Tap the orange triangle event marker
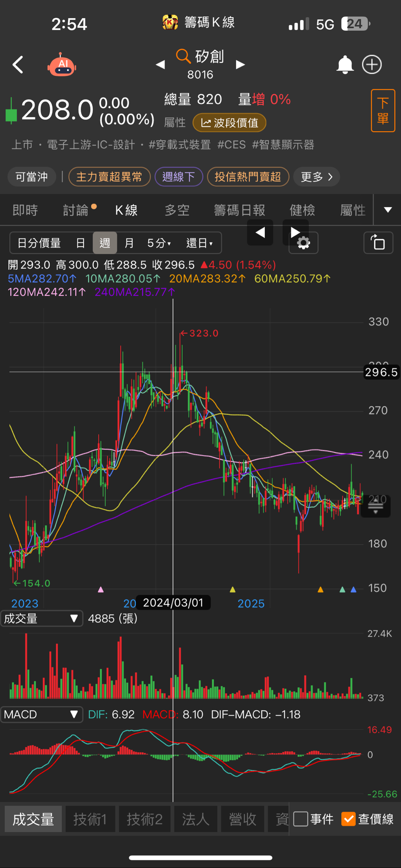Viewport: 401px width, 868px height. pyautogui.click(x=320, y=589)
